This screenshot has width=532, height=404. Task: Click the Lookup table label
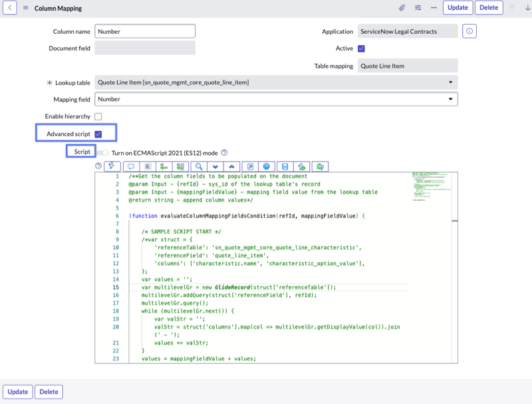(72, 82)
